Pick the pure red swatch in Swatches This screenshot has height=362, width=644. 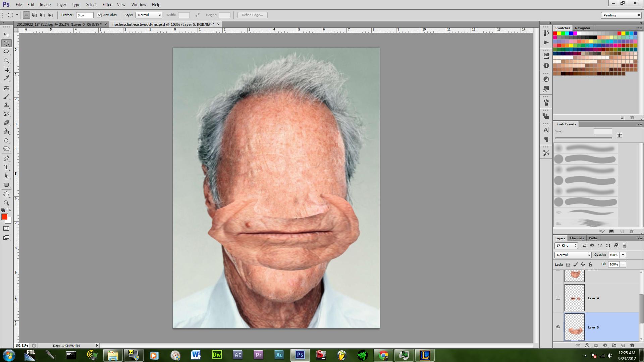[x=555, y=34]
